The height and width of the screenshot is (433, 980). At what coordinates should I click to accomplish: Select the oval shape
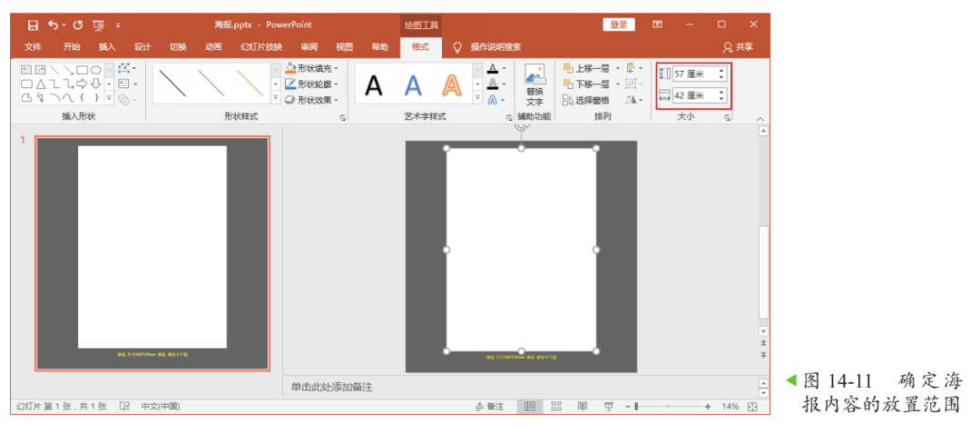(x=95, y=69)
